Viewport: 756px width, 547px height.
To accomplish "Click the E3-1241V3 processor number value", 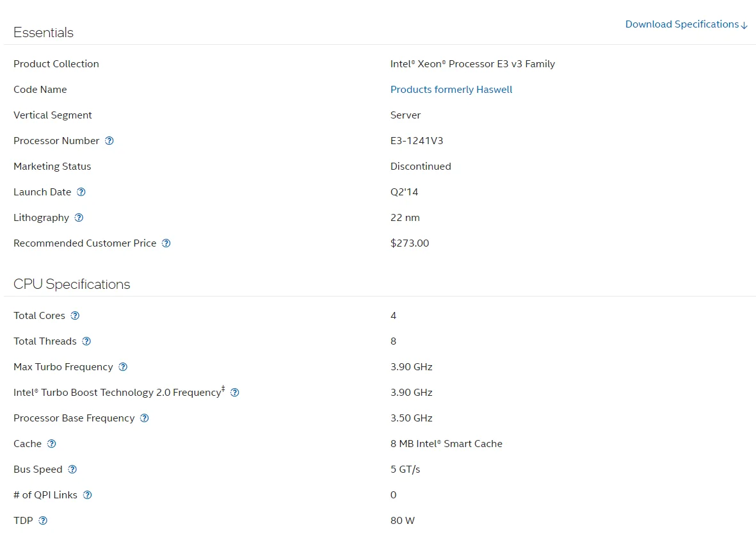I will point(417,141).
